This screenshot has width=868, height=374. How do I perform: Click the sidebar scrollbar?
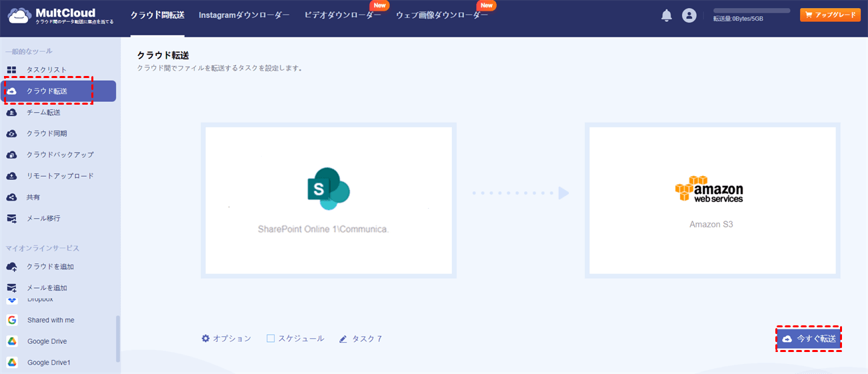(119, 338)
